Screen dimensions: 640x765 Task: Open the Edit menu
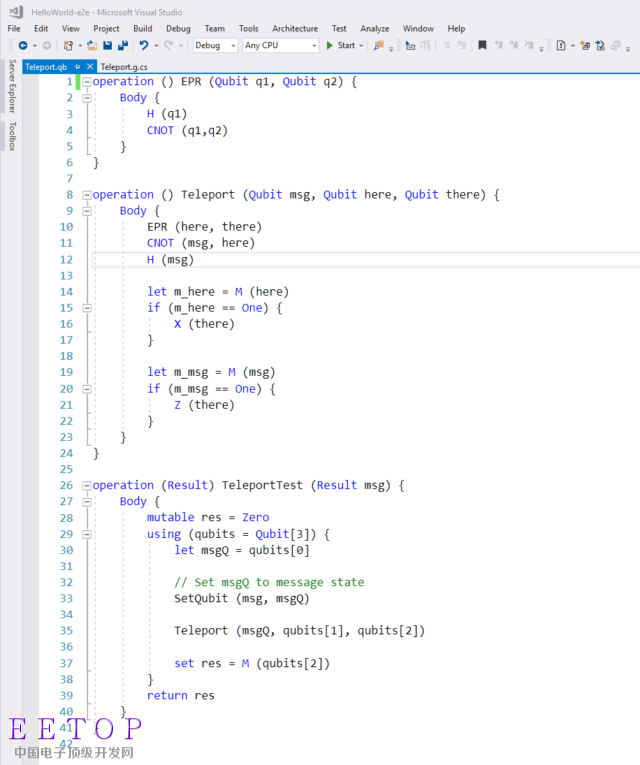(41, 29)
